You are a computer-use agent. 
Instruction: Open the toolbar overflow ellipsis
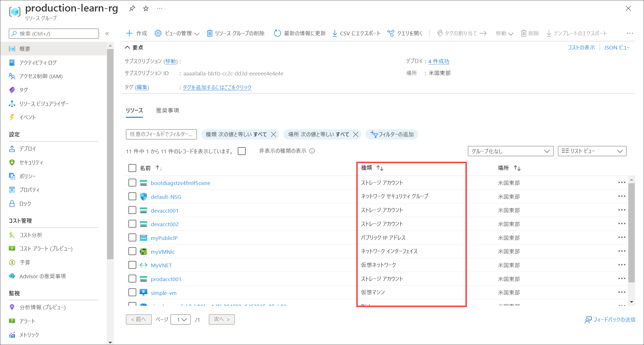click(630, 33)
